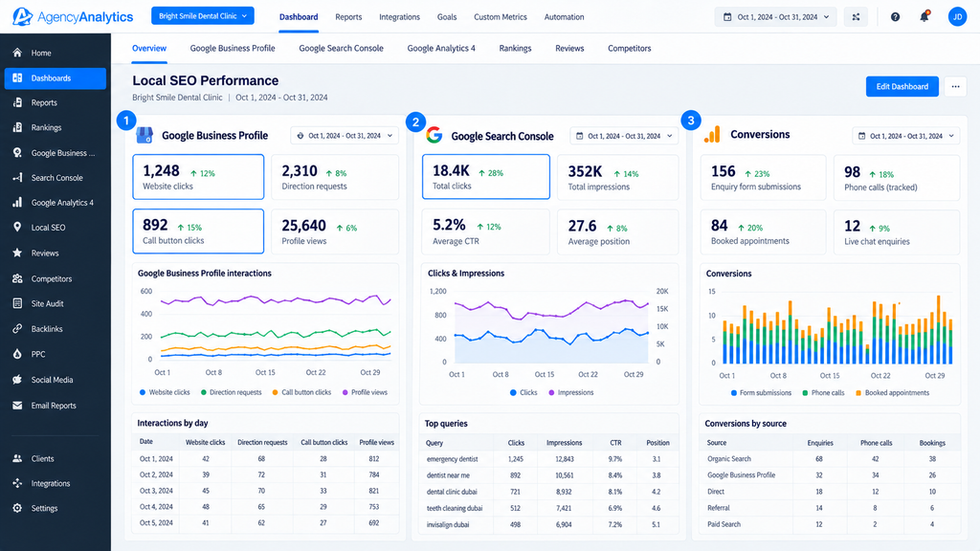Click the Rankings icon in sidebar

tap(17, 127)
